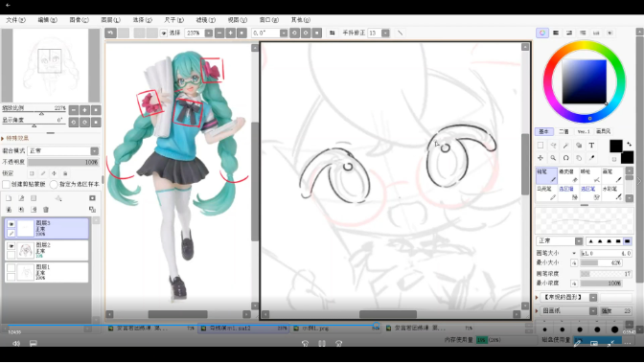Image resolution: width=644 pixels, height=363 pixels.
Task: Switch to the Ver.1 tool tab
Action: point(584,132)
